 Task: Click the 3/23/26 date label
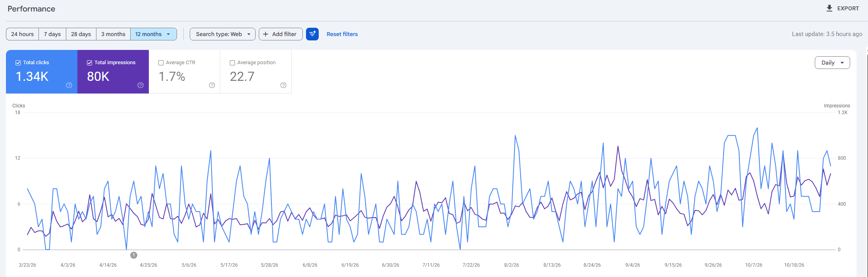[x=27, y=265]
